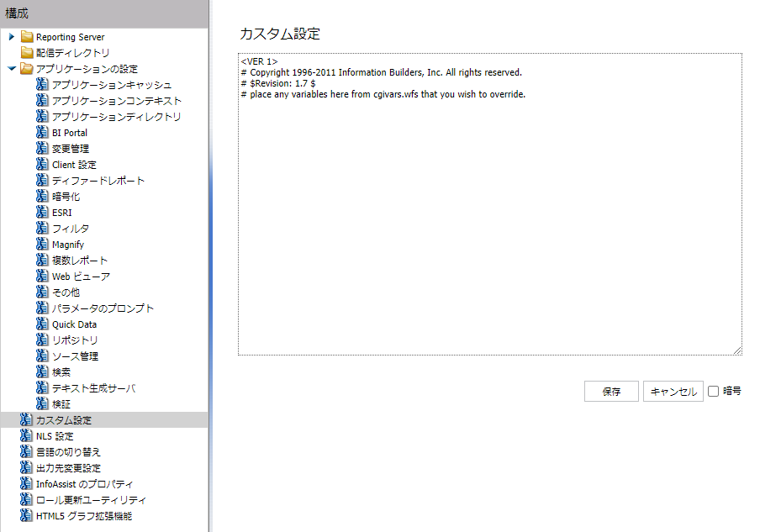Open the 変更管理 label
This screenshot has height=532, width=760.
tap(71, 149)
